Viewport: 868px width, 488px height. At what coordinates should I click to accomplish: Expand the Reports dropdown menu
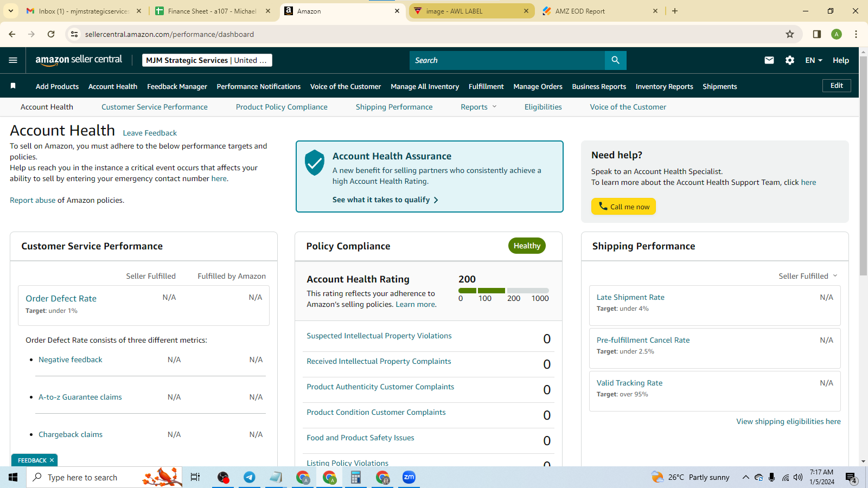coord(478,107)
